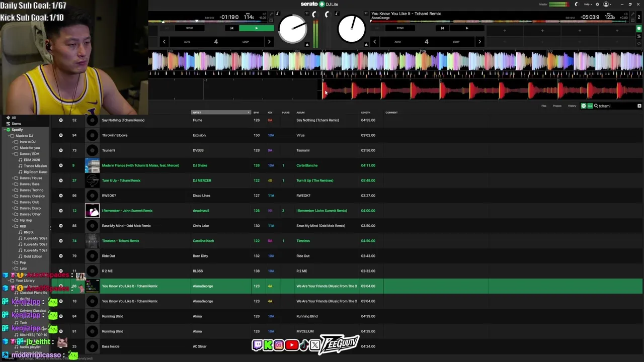Click the search field containing tchami
Viewport: 644px width, 362px height.
[616, 106]
